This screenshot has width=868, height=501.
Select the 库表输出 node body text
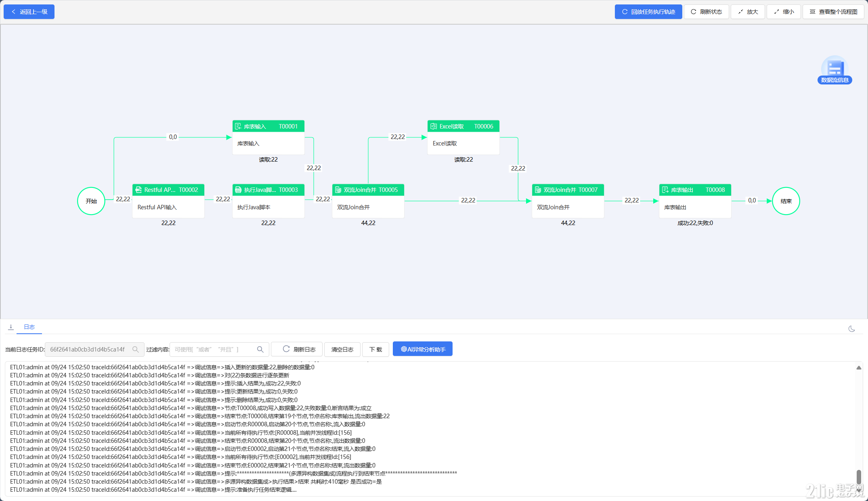[x=675, y=207]
